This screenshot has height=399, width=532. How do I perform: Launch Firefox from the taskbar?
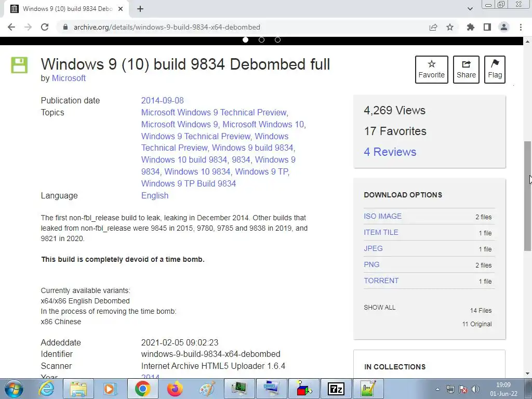(175, 389)
